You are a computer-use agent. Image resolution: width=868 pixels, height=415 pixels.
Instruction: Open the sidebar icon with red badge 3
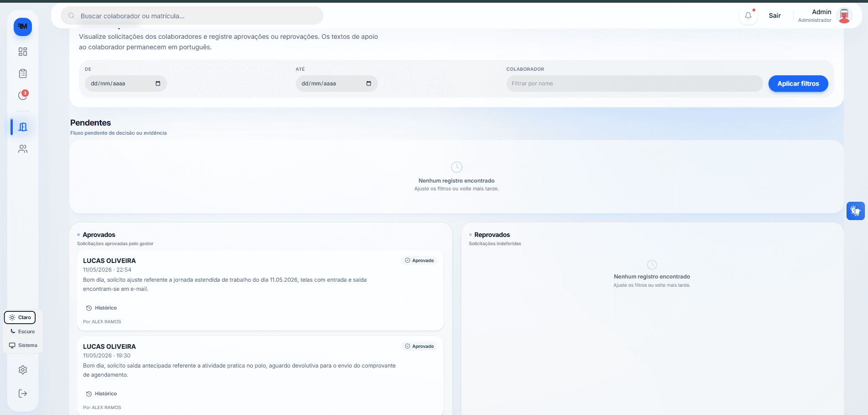tap(23, 95)
